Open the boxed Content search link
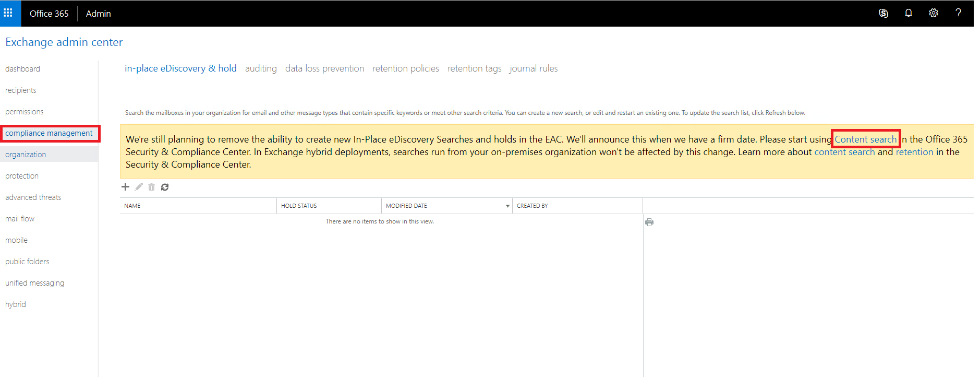980x377 pixels. [866, 139]
